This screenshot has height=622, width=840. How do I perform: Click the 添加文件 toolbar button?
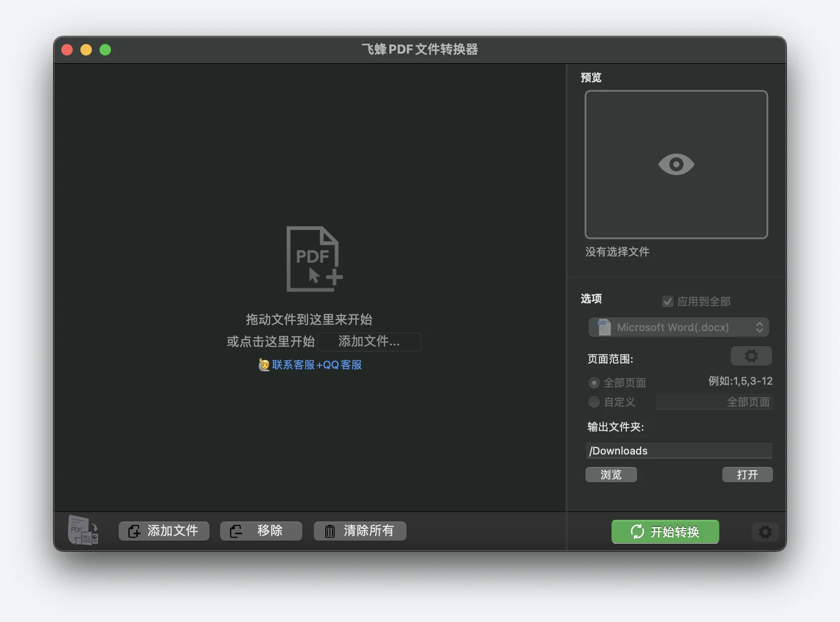click(x=164, y=531)
